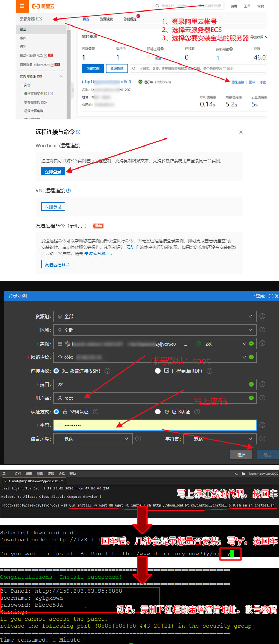279x644 pixels.
Task: Open the 网络连接 dropdown
Action: click(x=155, y=357)
